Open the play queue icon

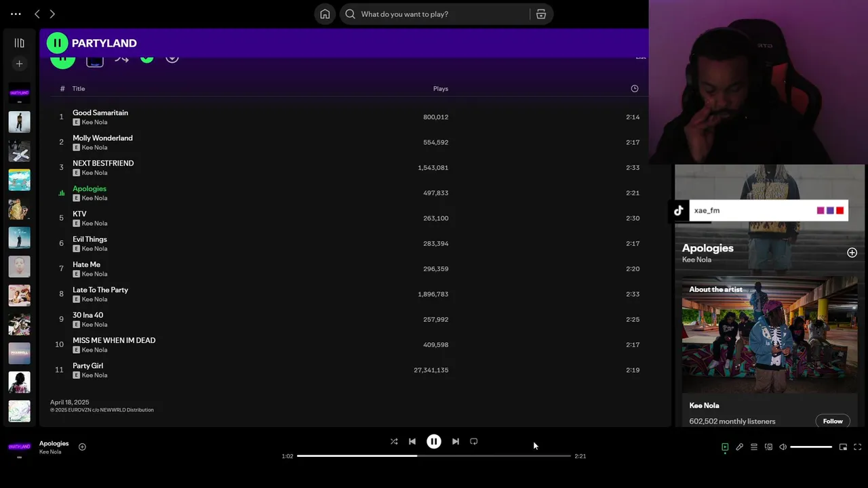coord(754,447)
